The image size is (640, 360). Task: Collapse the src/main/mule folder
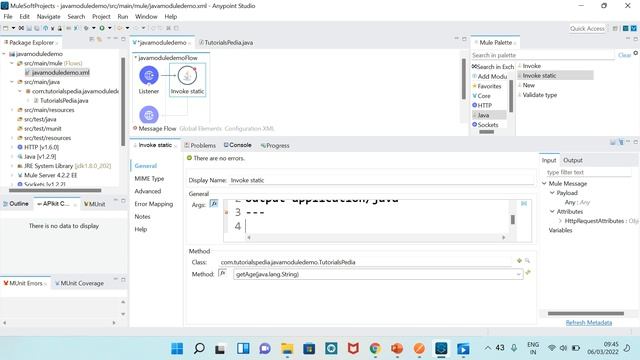click(x=12, y=63)
